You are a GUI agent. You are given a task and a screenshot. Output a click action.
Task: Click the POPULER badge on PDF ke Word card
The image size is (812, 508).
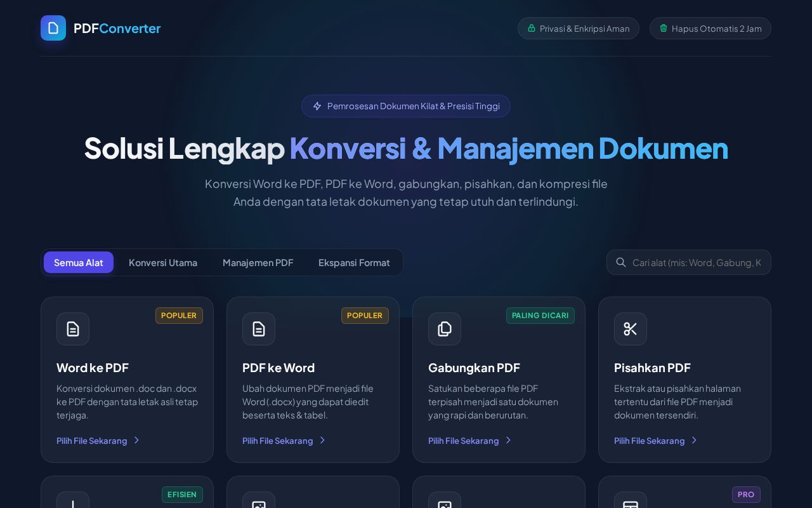[365, 316]
